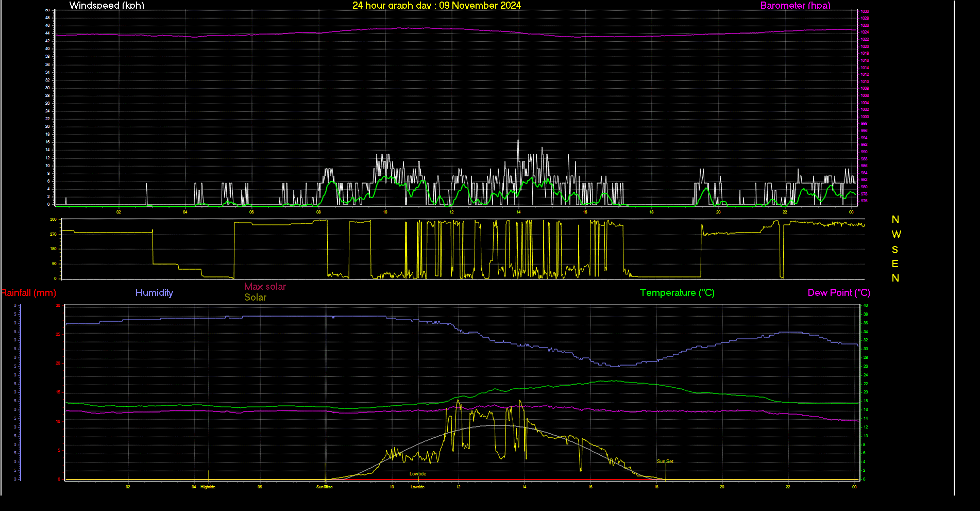Click the '90' tick on wind direction axis

click(54, 264)
